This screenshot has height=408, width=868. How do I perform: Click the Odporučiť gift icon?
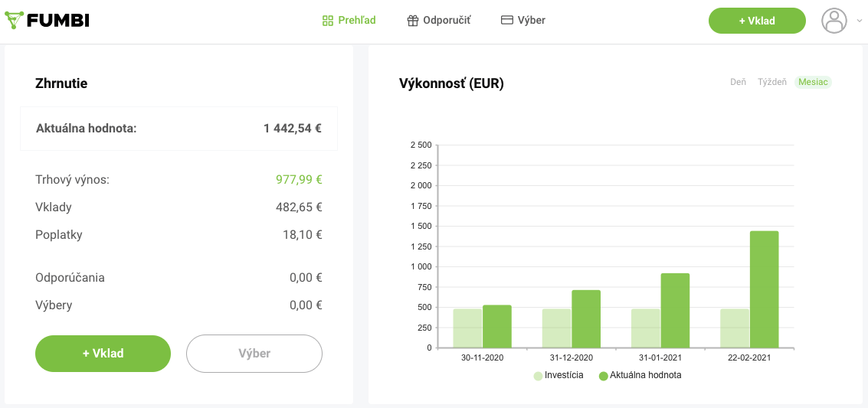click(x=413, y=21)
